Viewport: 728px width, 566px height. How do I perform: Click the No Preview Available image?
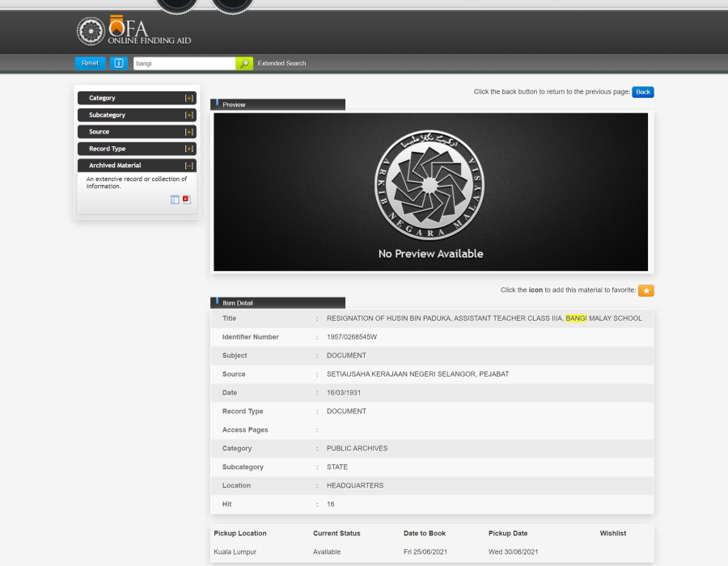[x=430, y=192]
